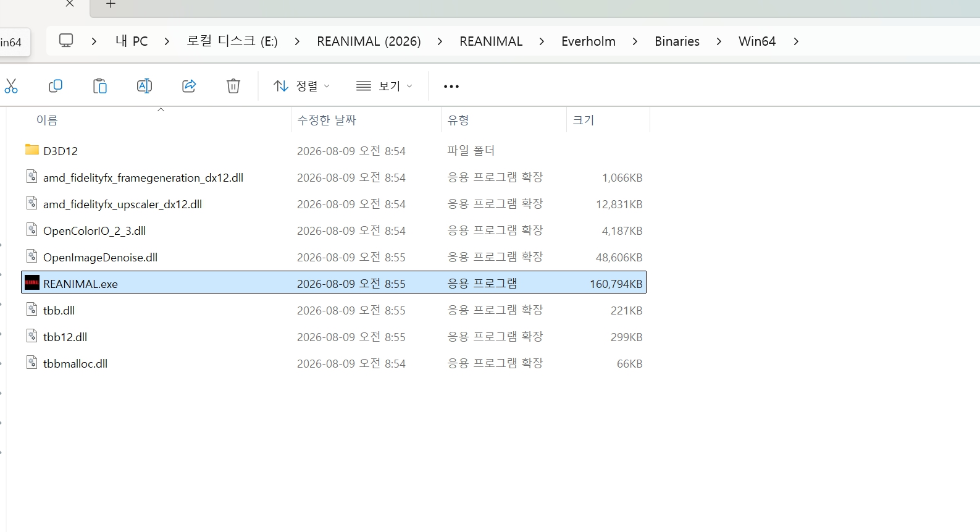Click the Delete trash can icon
Screen dimensions: 980x532
(x=233, y=86)
